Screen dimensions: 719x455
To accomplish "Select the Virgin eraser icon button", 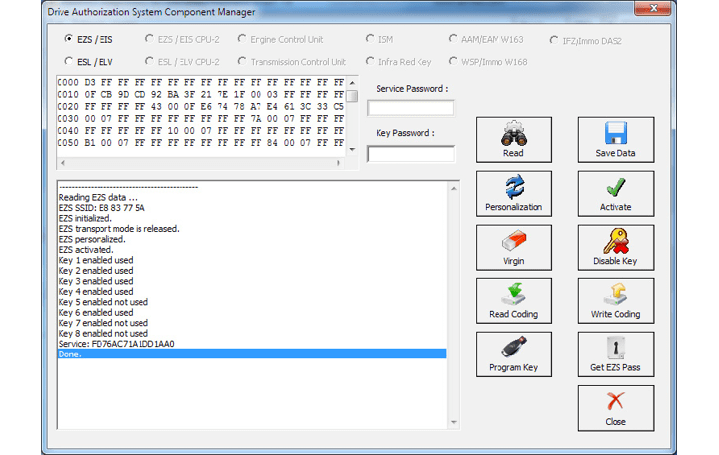I will click(x=513, y=248).
